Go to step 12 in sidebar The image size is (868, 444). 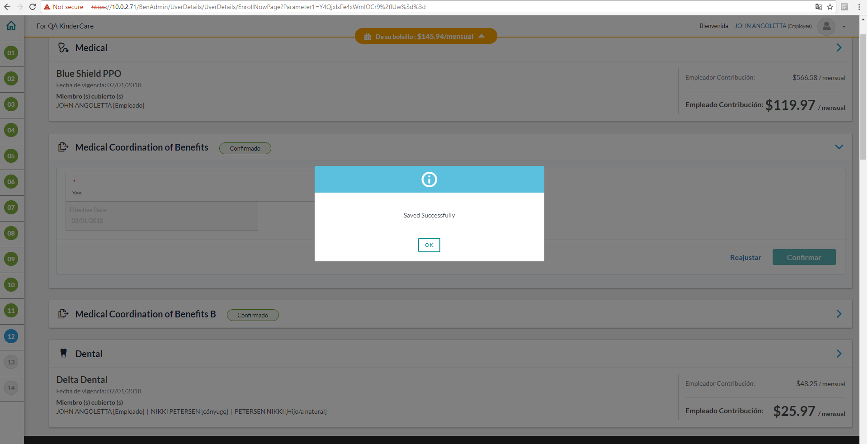tap(11, 336)
